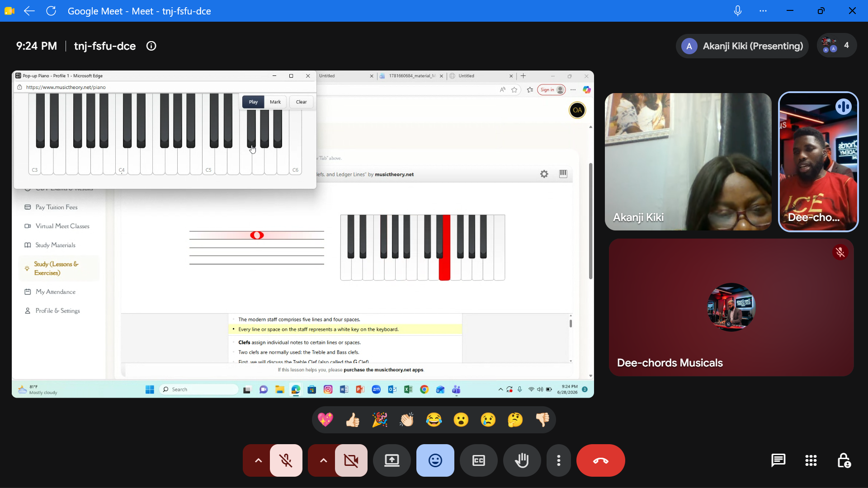Add page to favorites star icon
The width and height of the screenshot is (868, 488).
(x=514, y=90)
